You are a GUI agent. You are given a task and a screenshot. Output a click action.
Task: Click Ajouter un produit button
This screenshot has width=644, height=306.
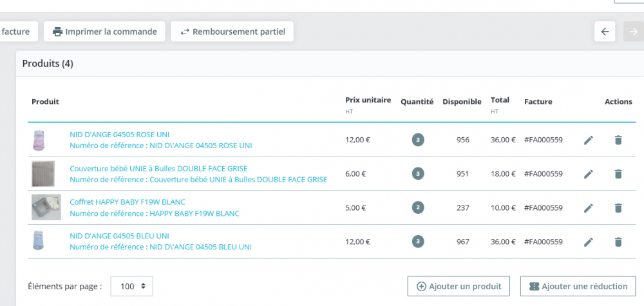(x=459, y=287)
